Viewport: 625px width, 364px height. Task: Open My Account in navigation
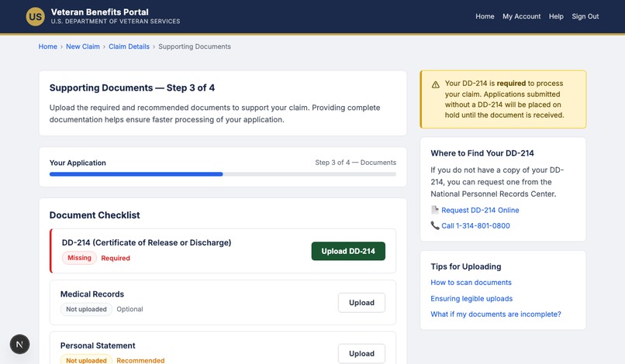(521, 16)
